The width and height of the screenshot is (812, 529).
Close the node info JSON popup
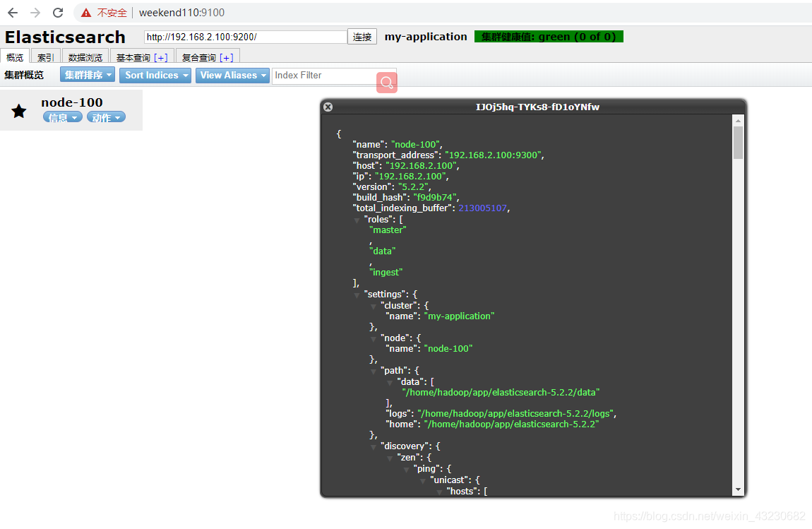point(328,107)
